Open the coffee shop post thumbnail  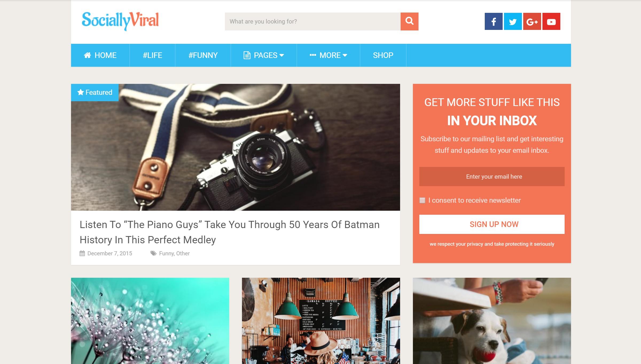[321, 321]
